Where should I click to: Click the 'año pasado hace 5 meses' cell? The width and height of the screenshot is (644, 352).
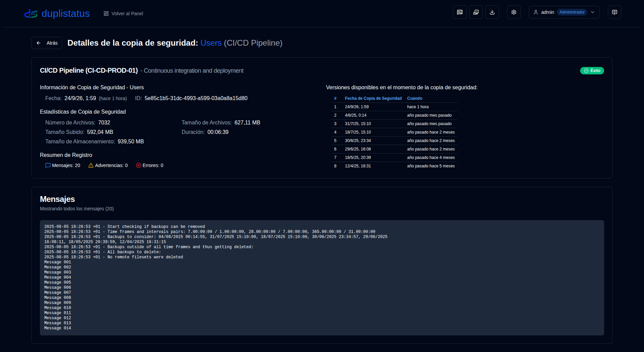tap(431, 166)
